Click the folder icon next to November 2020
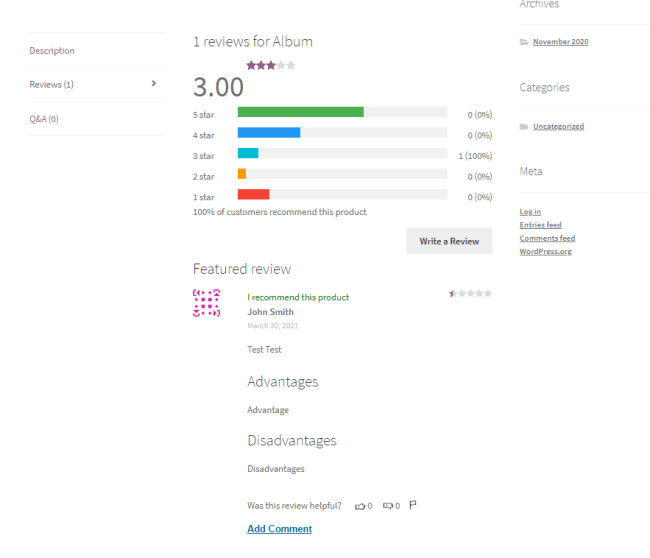Screen dimensions: 650x558 [524, 42]
